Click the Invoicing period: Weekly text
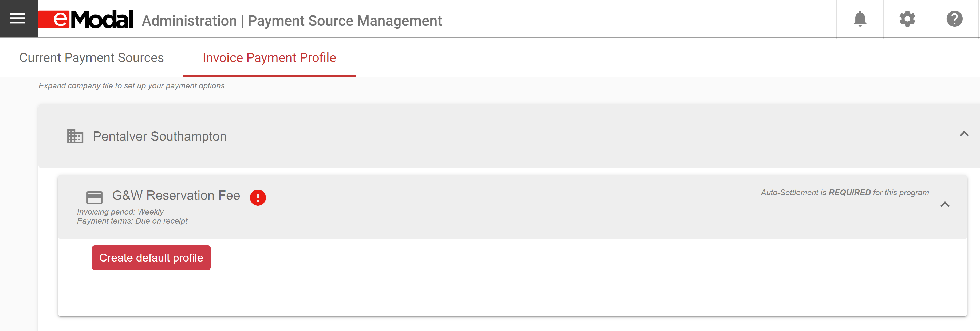Viewport: 980px width, 331px height. click(120, 212)
